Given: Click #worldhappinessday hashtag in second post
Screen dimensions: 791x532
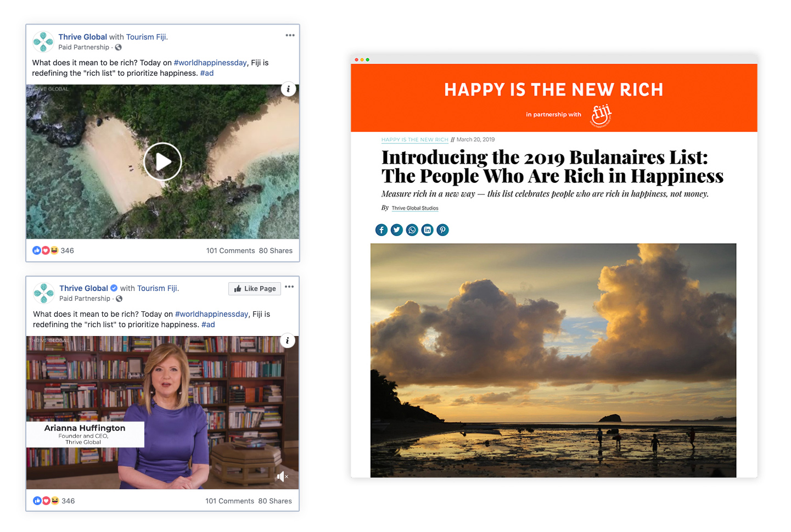Looking at the screenshot, I should (x=211, y=314).
